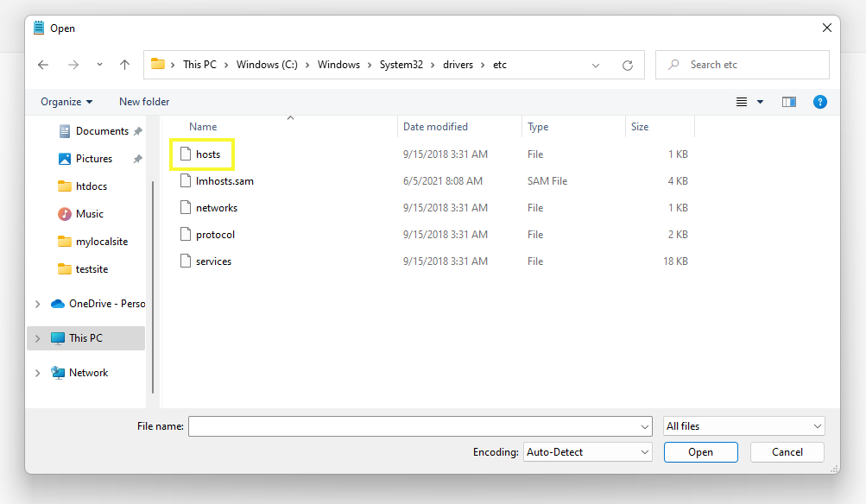Expand address bar previous locations dropdown
This screenshot has height=504, width=866.
pyautogui.click(x=596, y=65)
